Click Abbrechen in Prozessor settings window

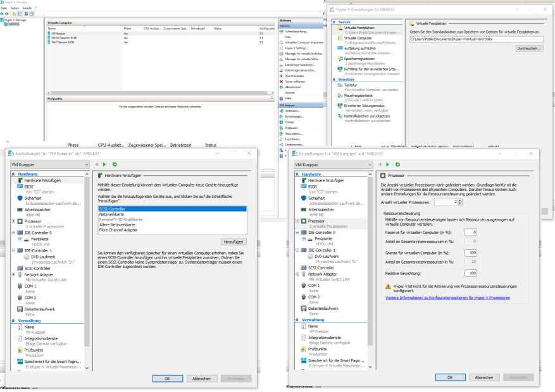484,377
